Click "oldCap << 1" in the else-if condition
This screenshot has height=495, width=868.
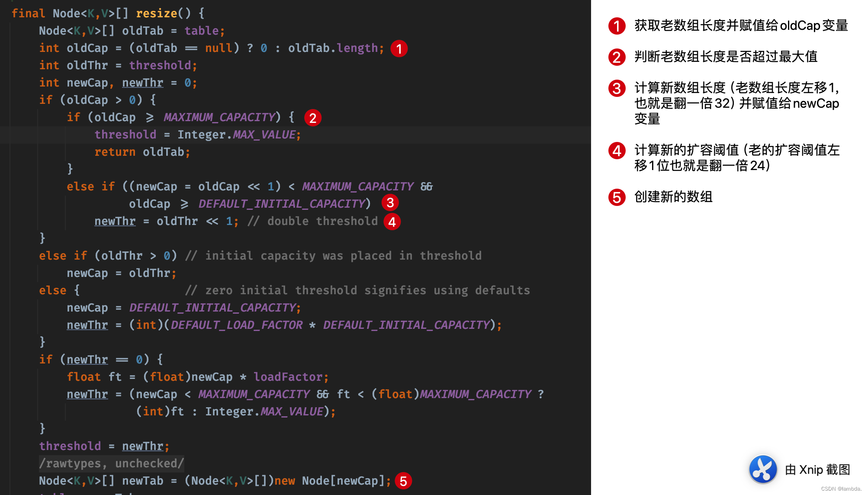tap(236, 186)
